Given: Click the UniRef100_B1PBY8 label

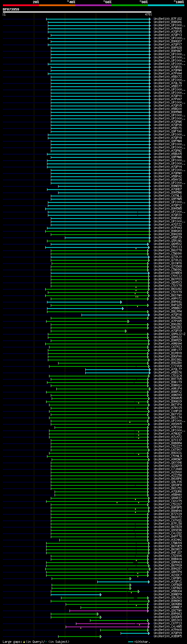Looking at the screenshot, I should coord(168,353).
